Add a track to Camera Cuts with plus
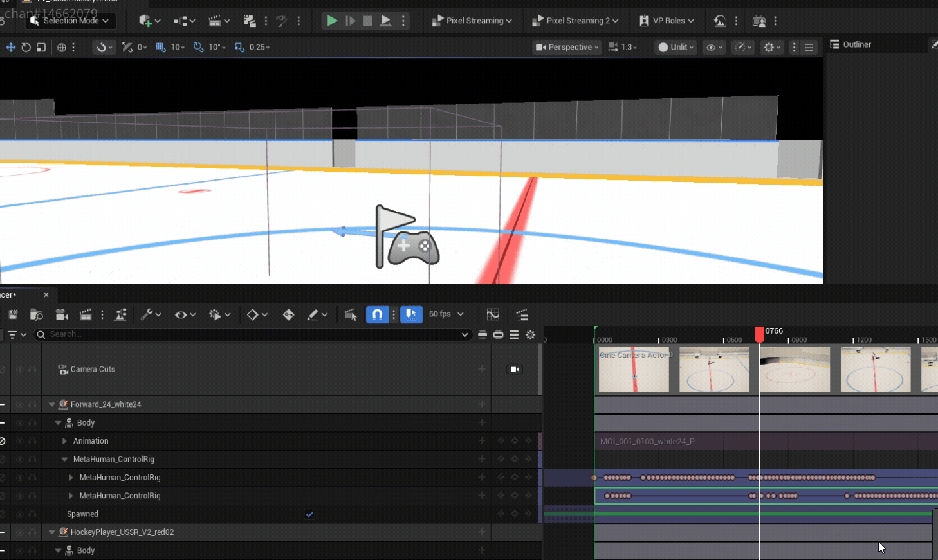 point(481,369)
